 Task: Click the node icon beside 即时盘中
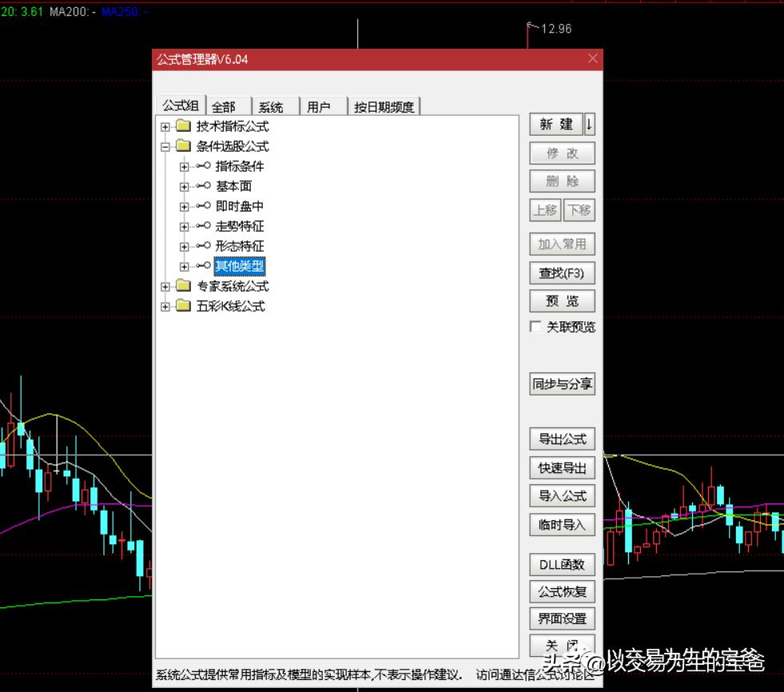pos(203,205)
